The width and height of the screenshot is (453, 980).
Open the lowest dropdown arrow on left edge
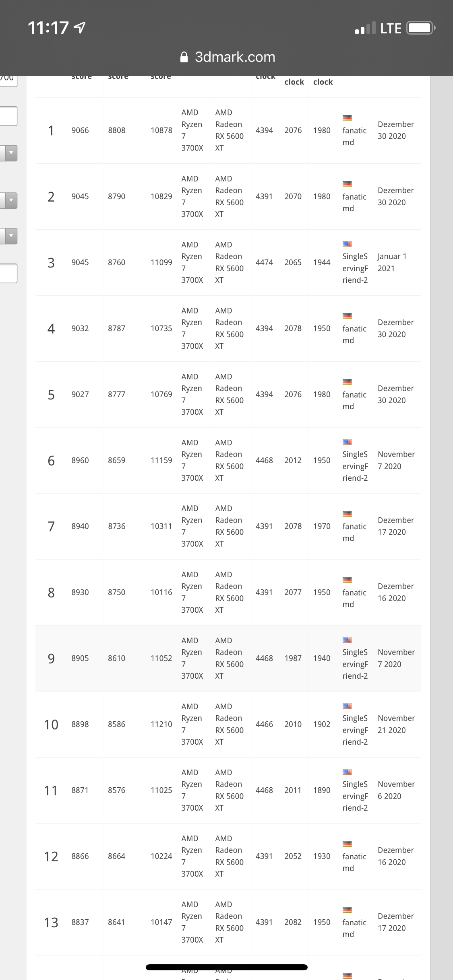point(11,236)
